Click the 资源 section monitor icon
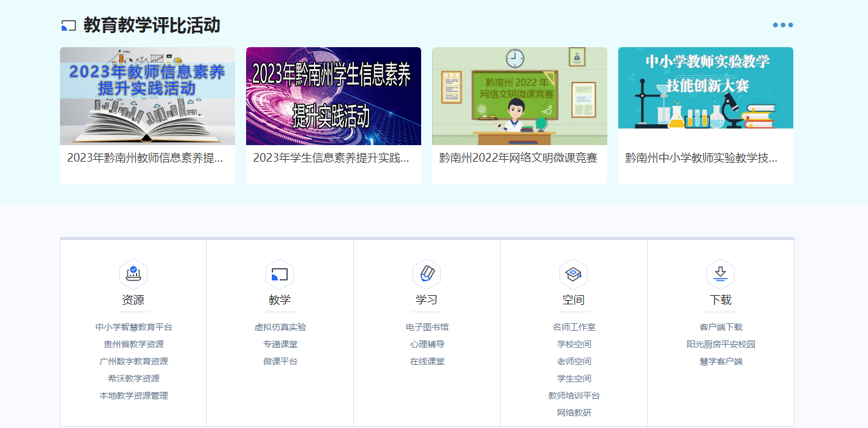Screen dimensions: 868x428 click(x=133, y=274)
